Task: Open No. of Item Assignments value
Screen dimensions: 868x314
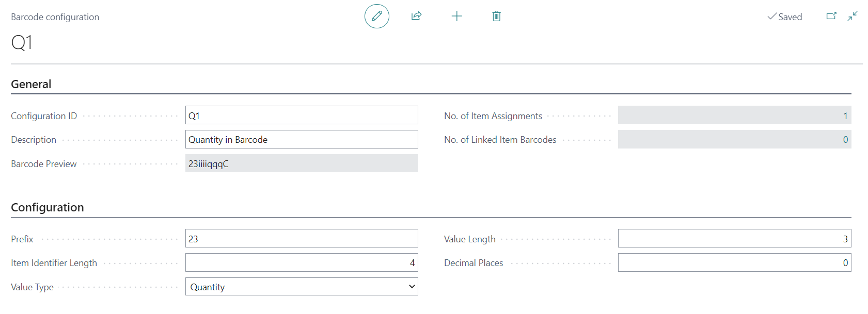Action: click(734, 115)
